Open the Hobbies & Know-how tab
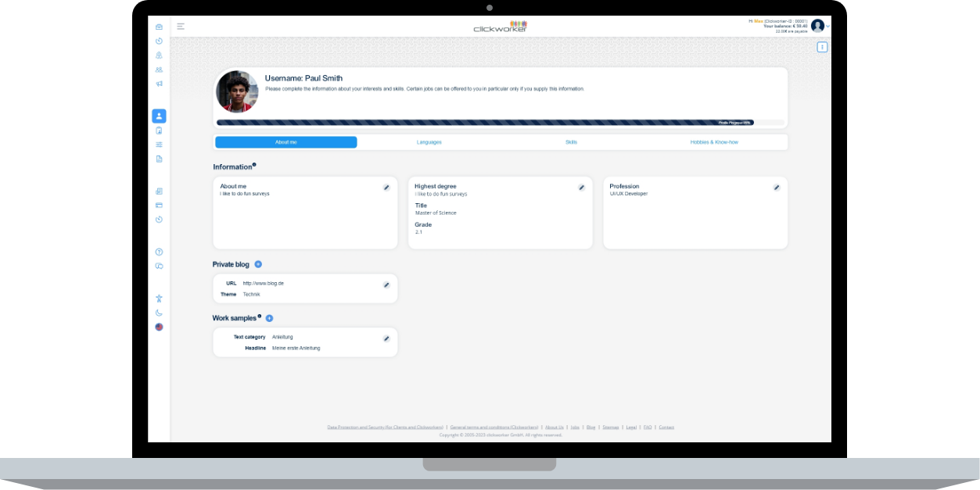 pos(714,141)
